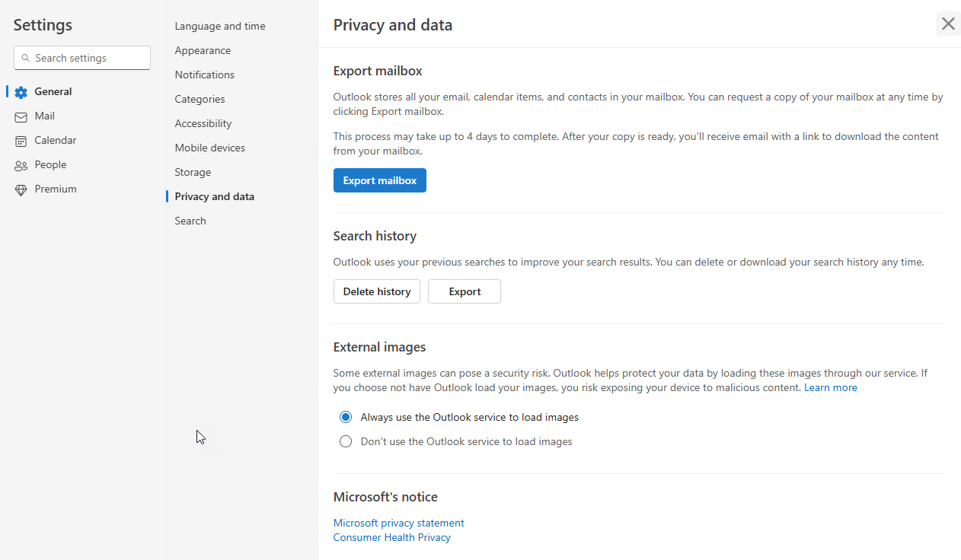Open the Appearance settings page

point(203,50)
